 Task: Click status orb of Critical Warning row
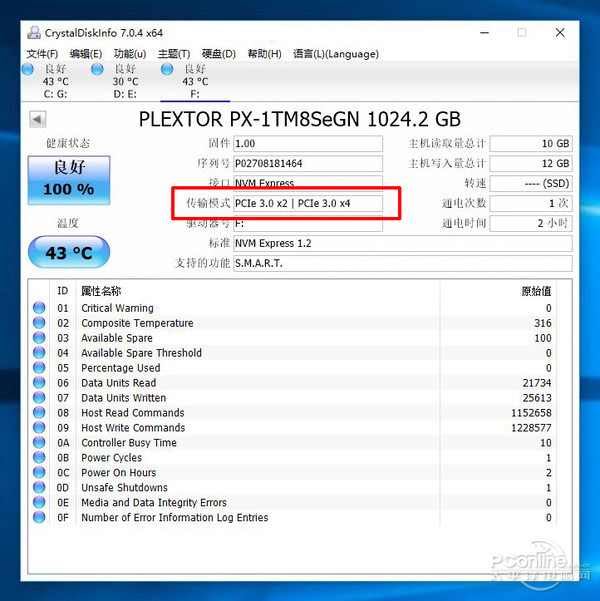(39, 308)
